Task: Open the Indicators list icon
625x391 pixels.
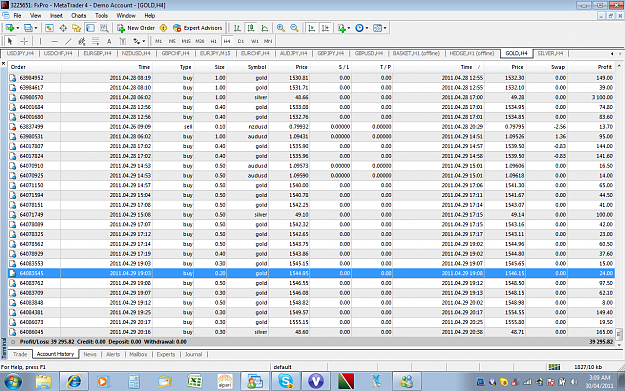Action: [x=342, y=28]
